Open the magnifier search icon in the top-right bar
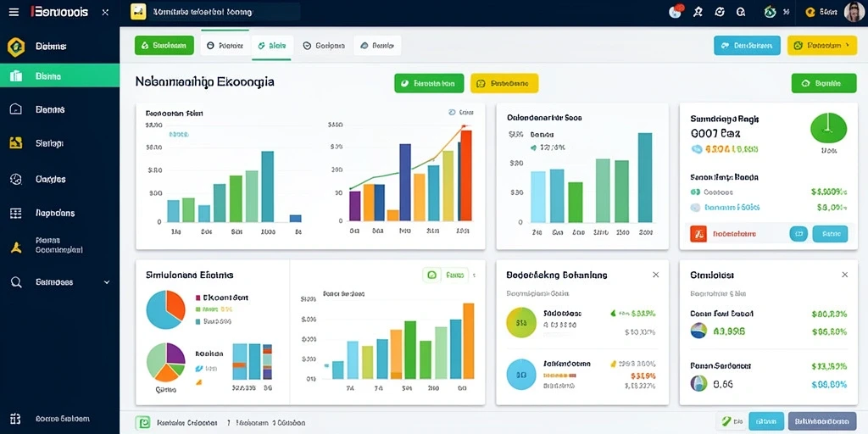Image resolution: width=868 pixels, height=434 pixels. tap(741, 12)
